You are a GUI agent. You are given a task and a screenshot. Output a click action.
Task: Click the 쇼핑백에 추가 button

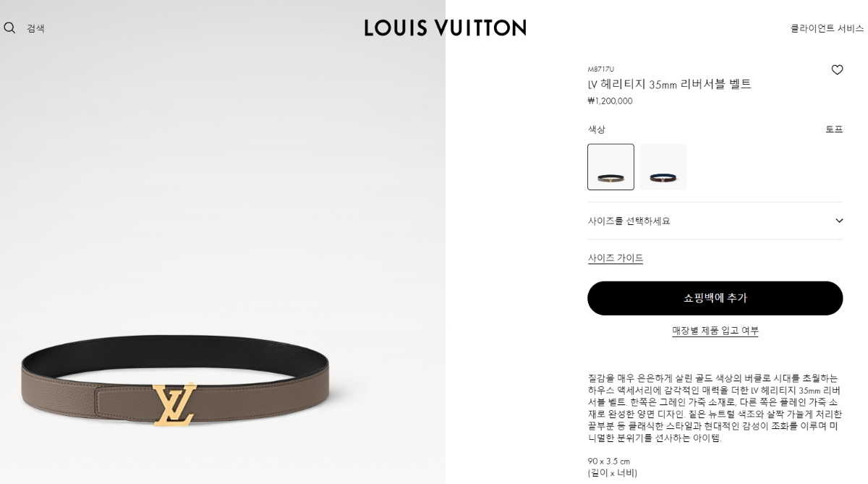[x=715, y=298]
